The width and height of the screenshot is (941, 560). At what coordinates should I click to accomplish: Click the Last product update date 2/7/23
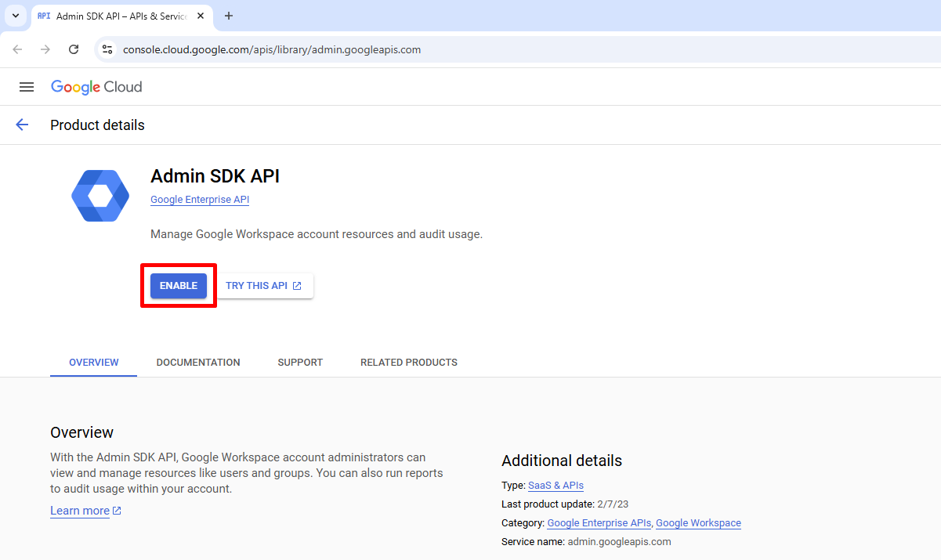pos(613,504)
